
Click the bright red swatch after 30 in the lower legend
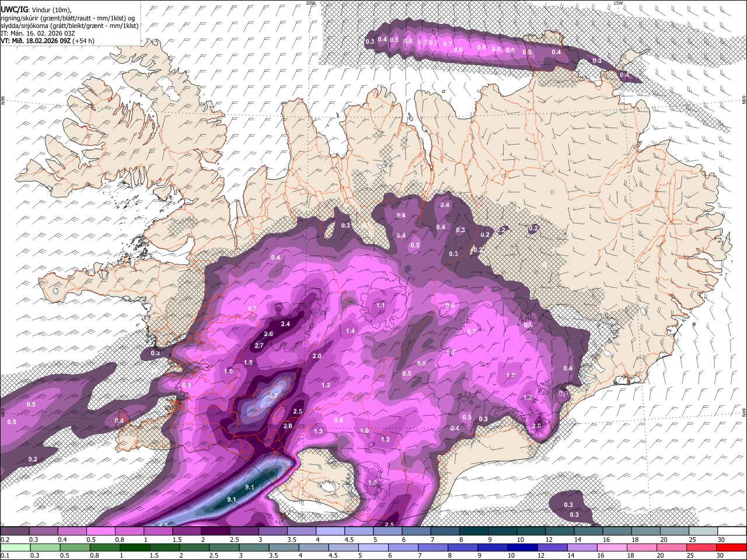click(732, 547)
